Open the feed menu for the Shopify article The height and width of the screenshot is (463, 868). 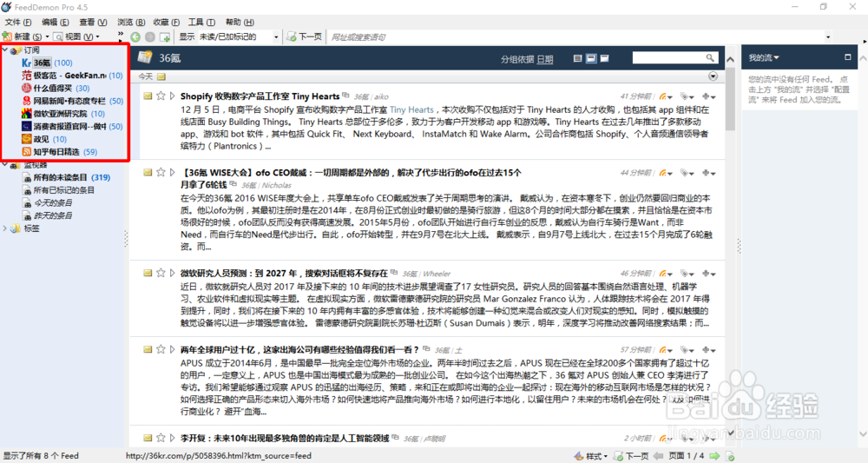666,96
